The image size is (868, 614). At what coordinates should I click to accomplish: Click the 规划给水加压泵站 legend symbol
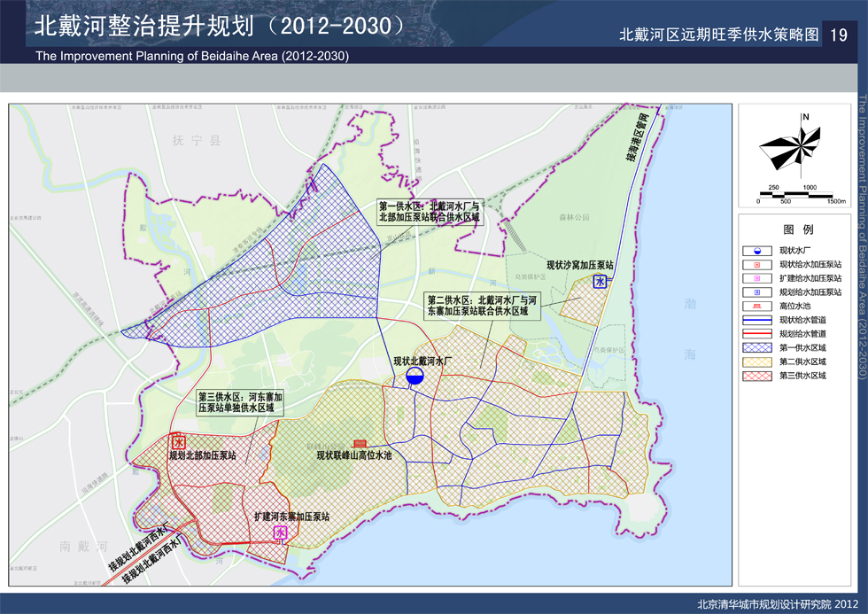(758, 291)
